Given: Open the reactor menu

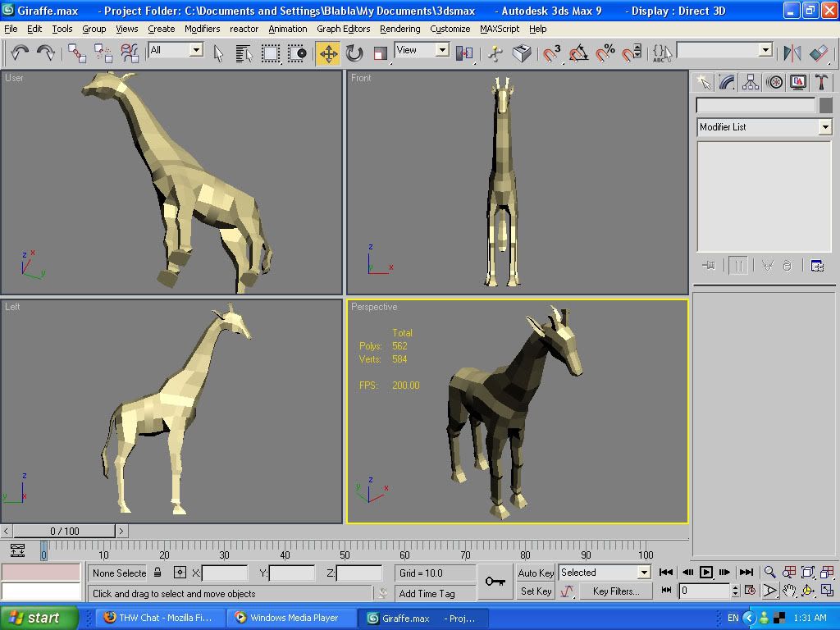Looking at the screenshot, I should click(x=244, y=29).
